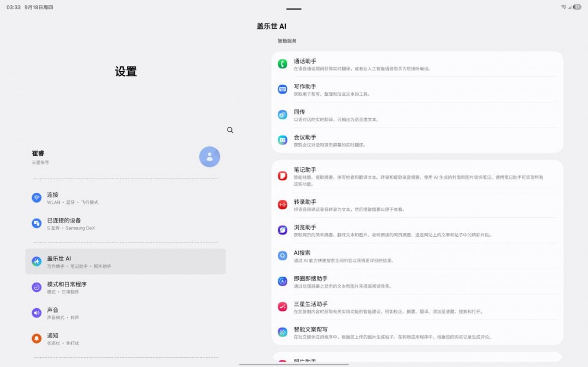Tap the top center window drag handle
Screen dimensions: 588x367
293,9
